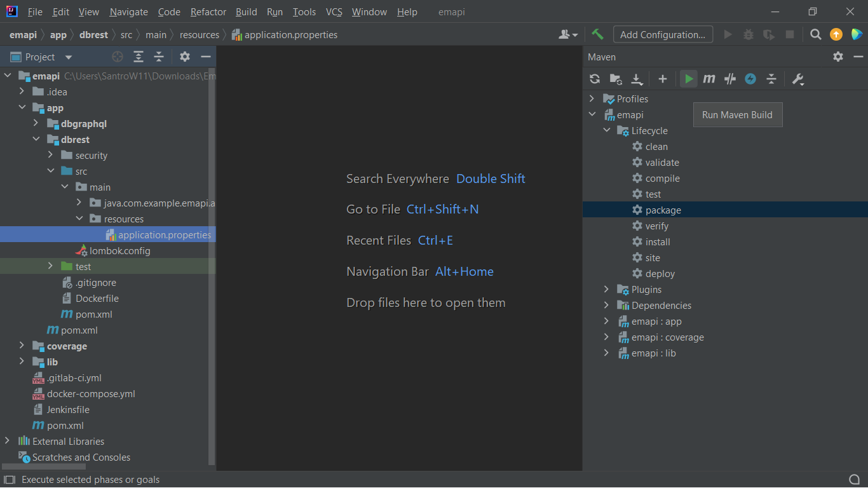Screen dimensions: 868x488
Task: Expand the security folder
Action: [x=50, y=156]
